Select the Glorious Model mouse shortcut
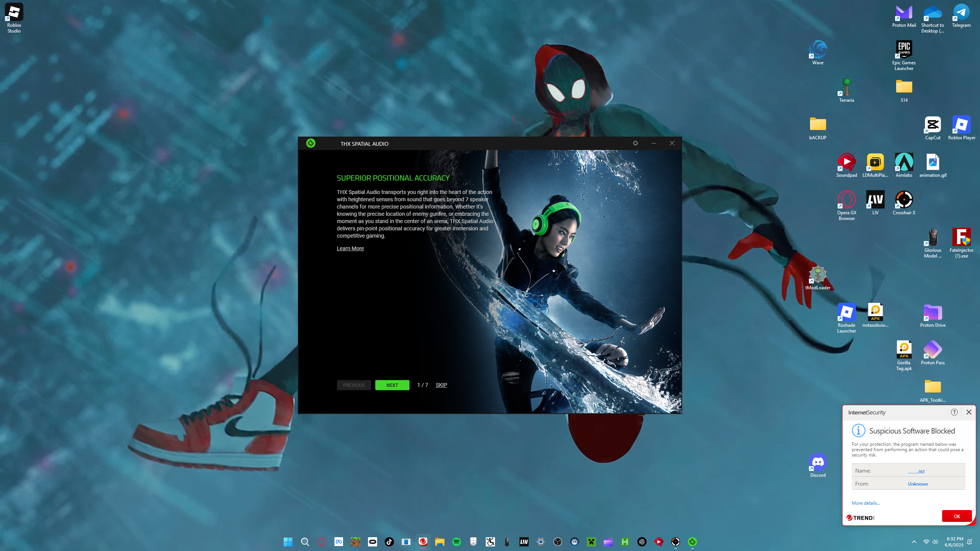980x551 pixels. point(933,243)
